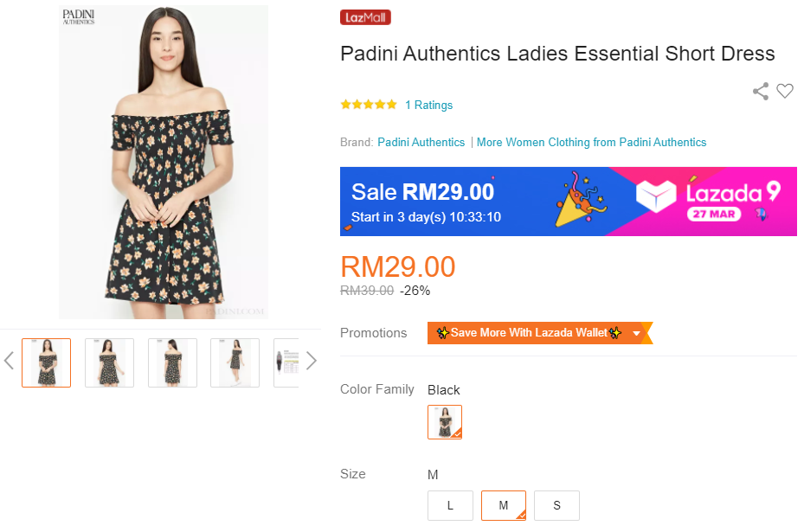Image resolution: width=804 pixels, height=532 pixels.
Task: Show next thumbnails with right arrow
Action: (x=312, y=361)
